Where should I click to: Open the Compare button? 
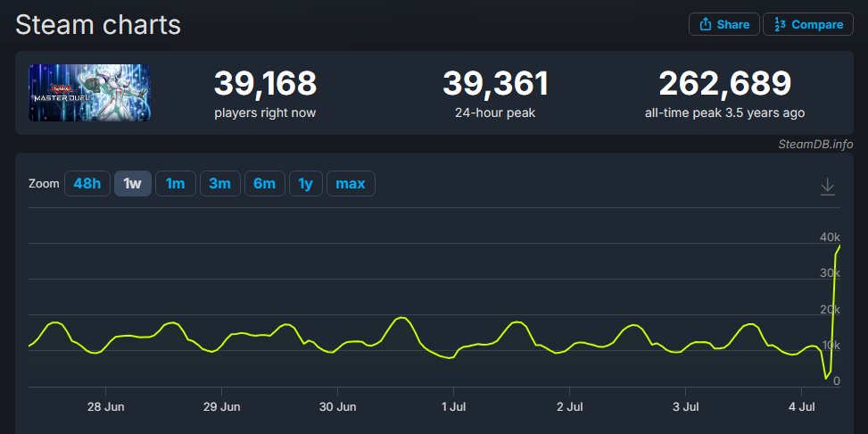[x=808, y=24]
